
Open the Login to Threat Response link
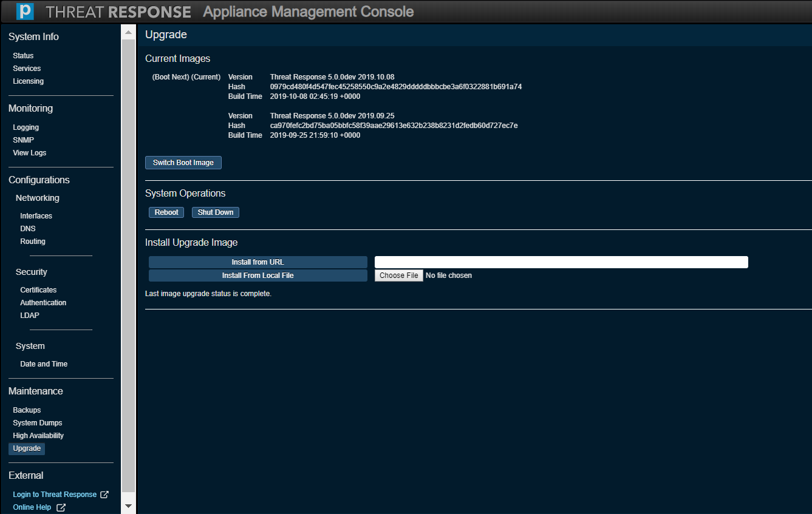[55, 495]
